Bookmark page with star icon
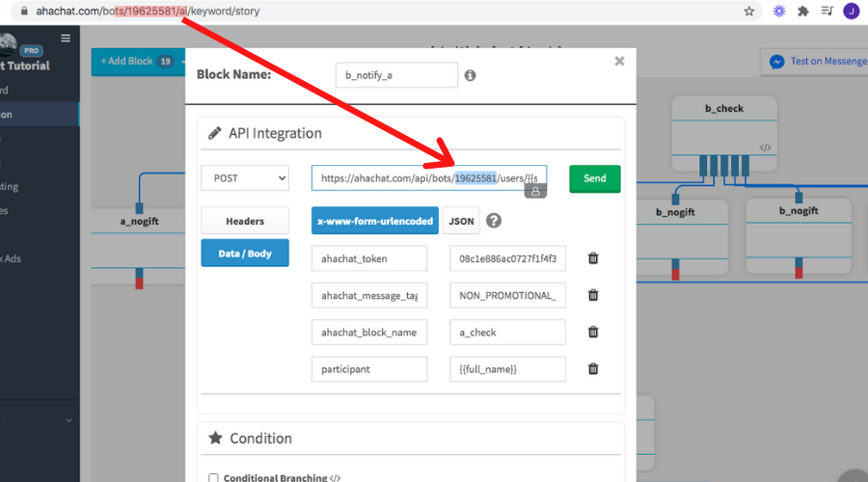The height and width of the screenshot is (482, 868). 749,11
